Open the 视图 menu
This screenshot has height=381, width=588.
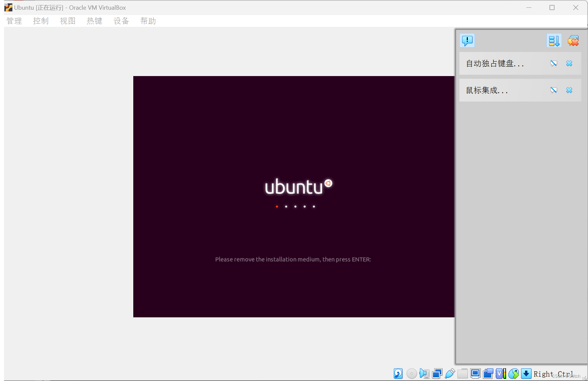pos(68,21)
